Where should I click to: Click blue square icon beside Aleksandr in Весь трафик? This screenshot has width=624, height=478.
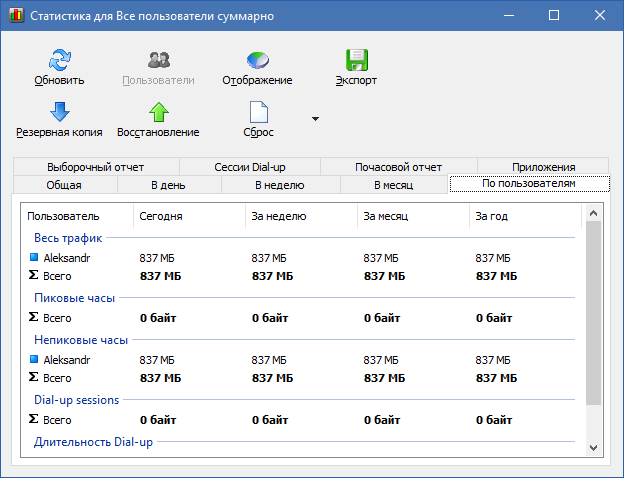pyautogui.click(x=34, y=258)
